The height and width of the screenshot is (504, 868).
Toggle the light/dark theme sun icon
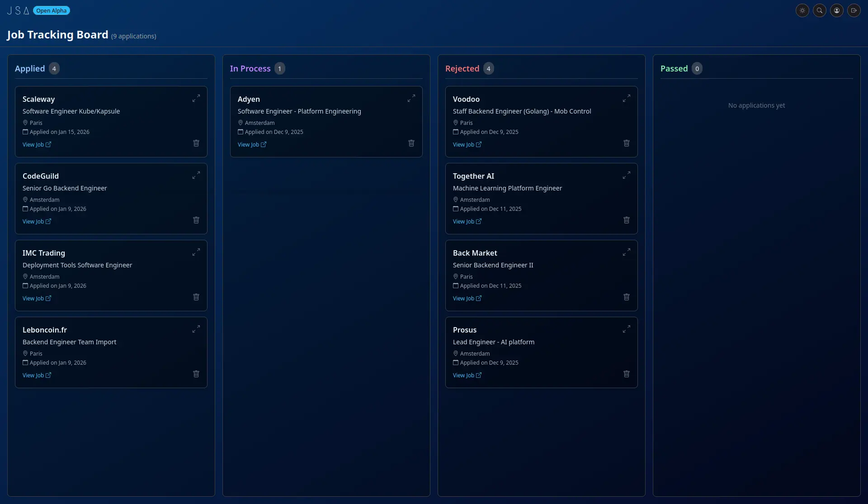tap(802, 10)
